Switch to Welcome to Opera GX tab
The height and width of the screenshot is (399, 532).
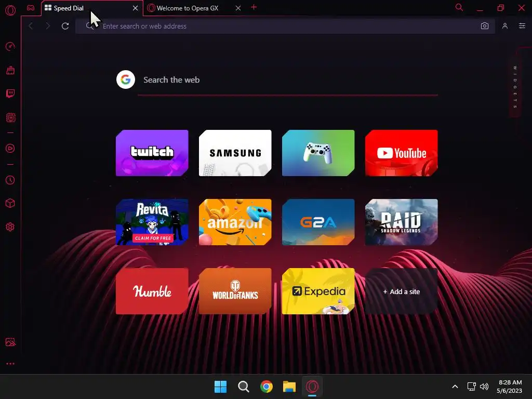coord(194,8)
